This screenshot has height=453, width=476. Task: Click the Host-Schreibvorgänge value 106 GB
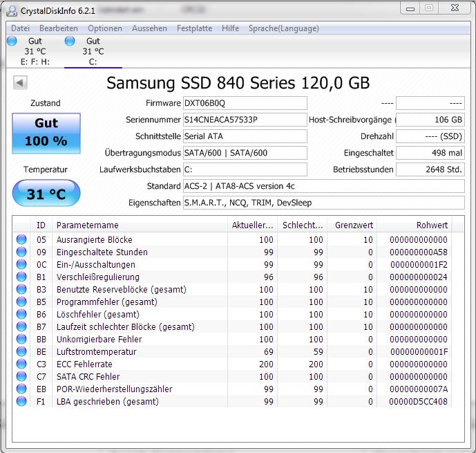(430, 120)
